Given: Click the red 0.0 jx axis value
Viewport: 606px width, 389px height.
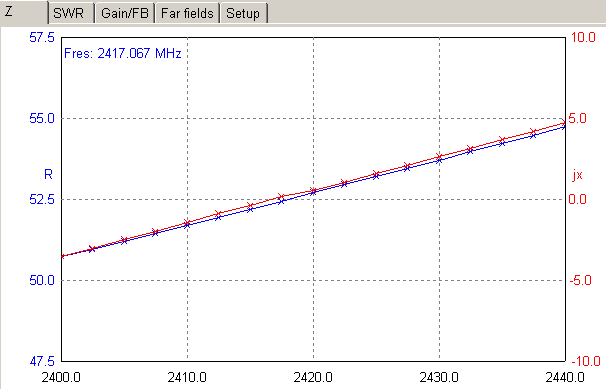Looking at the screenshot, I should pos(577,199).
